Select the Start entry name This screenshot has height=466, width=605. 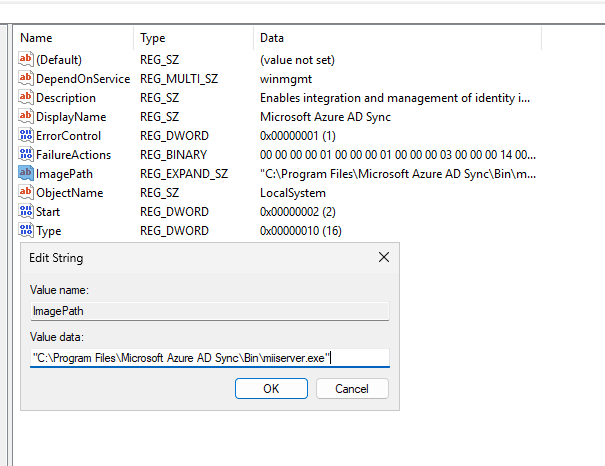[48, 212]
